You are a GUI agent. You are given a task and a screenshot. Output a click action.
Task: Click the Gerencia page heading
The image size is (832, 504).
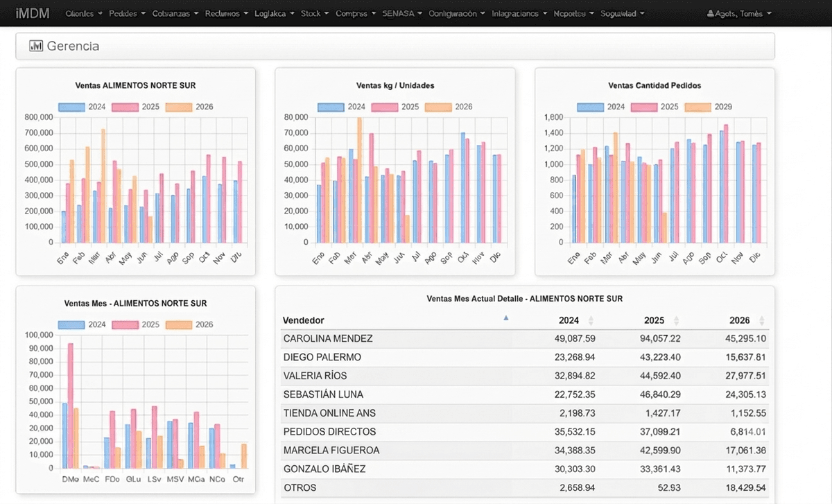(73, 46)
